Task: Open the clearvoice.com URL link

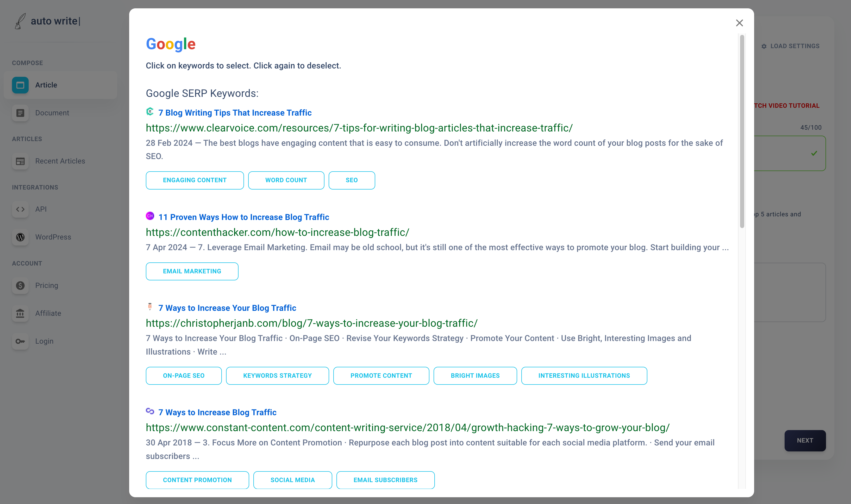Action: [x=359, y=128]
